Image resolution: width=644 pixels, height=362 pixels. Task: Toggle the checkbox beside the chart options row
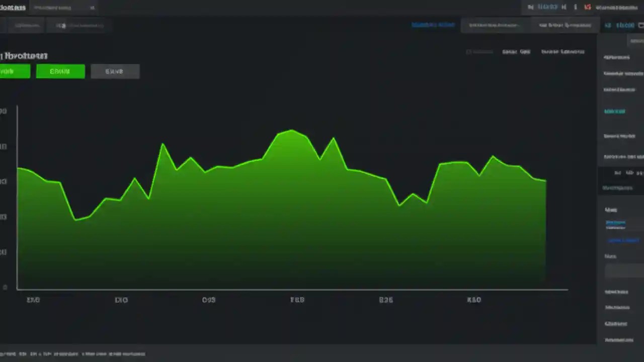point(468,51)
